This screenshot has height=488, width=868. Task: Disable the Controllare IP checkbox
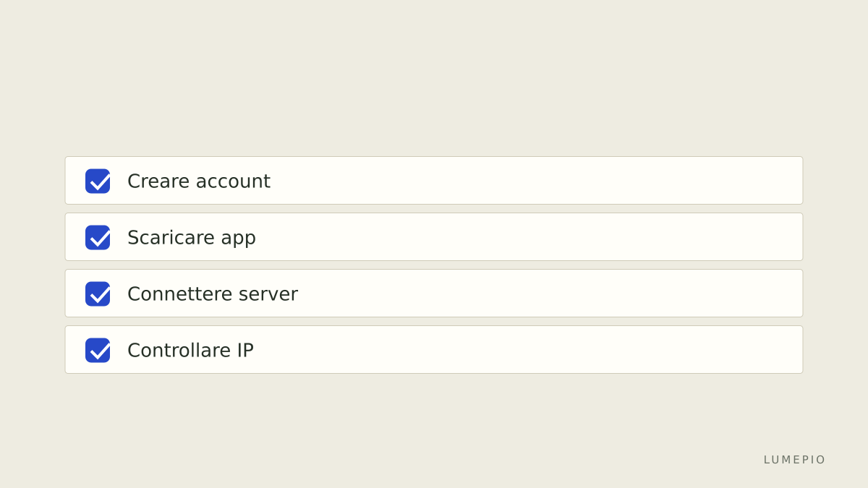[x=98, y=350]
